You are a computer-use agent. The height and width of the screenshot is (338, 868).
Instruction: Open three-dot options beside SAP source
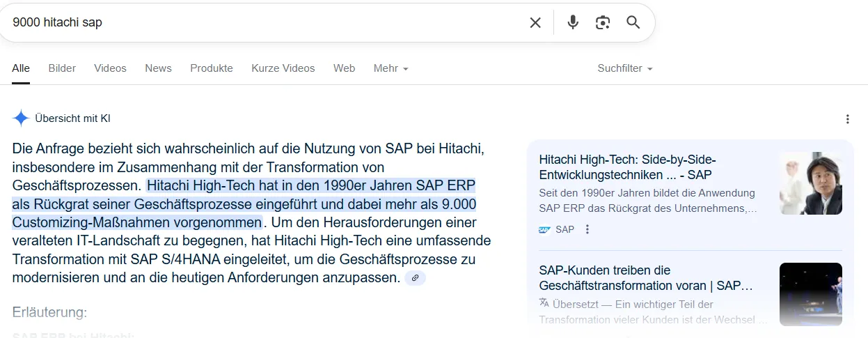coord(587,229)
